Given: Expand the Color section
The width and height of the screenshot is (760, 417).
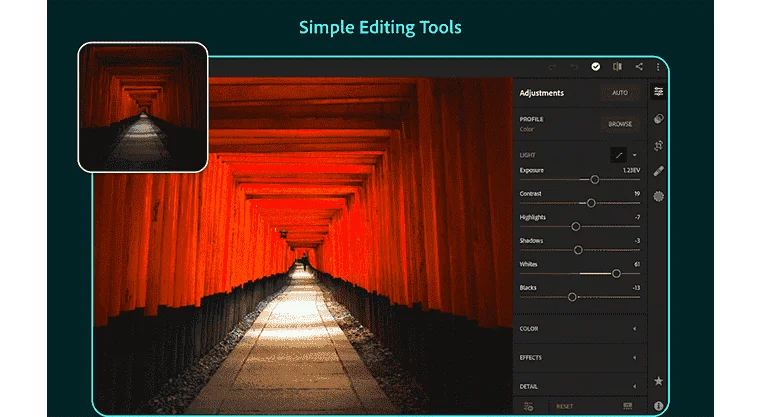Looking at the screenshot, I should pyautogui.click(x=580, y=329).
